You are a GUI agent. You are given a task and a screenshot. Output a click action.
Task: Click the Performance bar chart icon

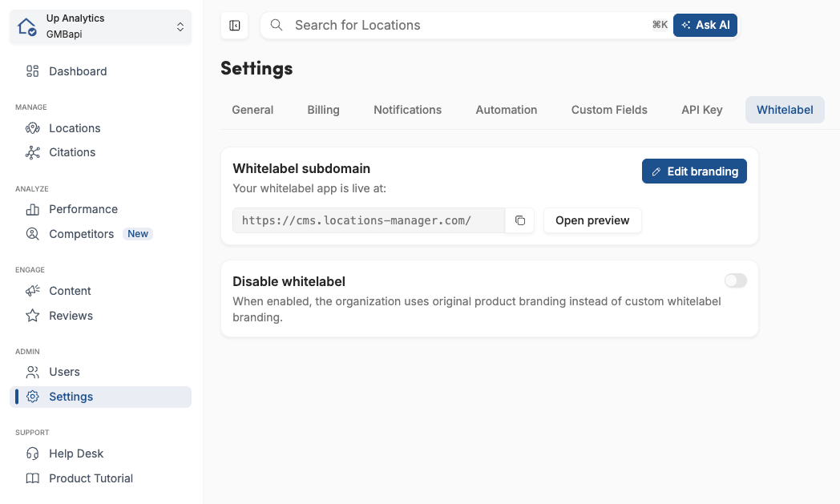[33, 209]
